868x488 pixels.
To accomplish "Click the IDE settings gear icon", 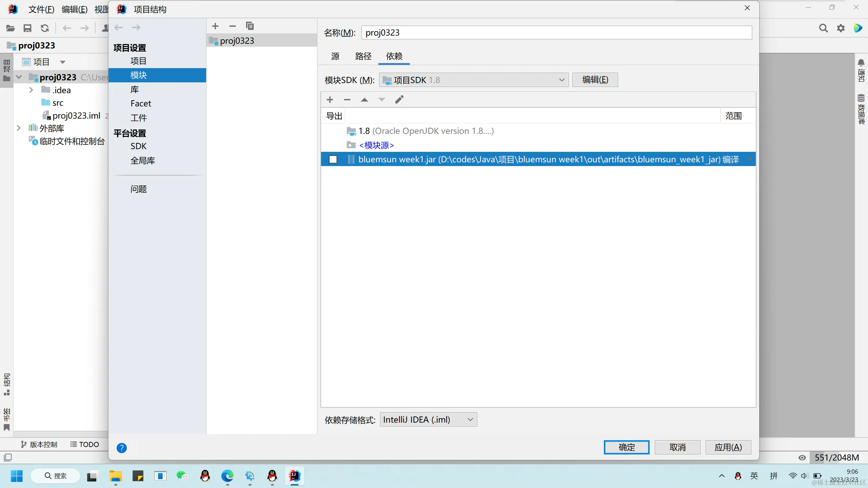I will coord(841,28).
